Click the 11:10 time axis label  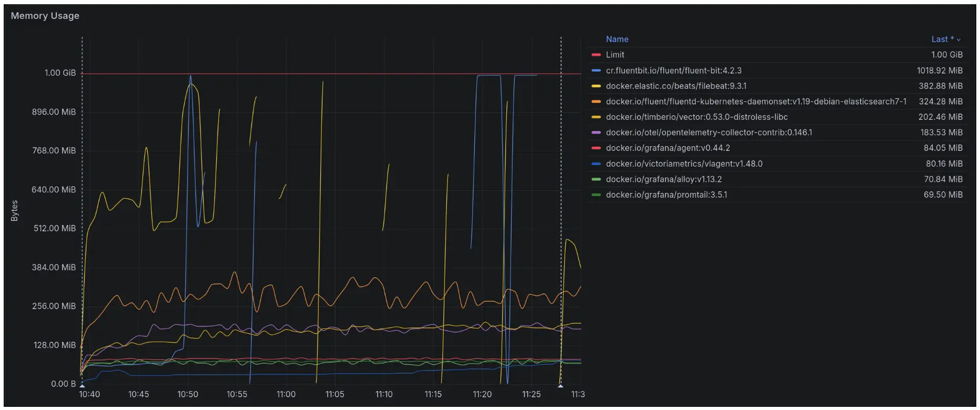point(384,394)
